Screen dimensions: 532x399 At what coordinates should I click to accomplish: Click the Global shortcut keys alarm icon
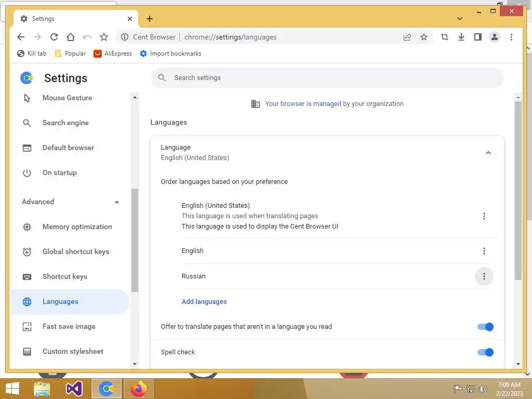coord(27,252)
